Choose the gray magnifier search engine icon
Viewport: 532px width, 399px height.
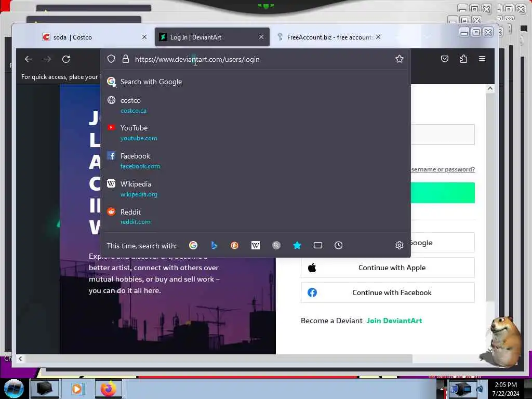pyautogui.click(x=276, y=245)
